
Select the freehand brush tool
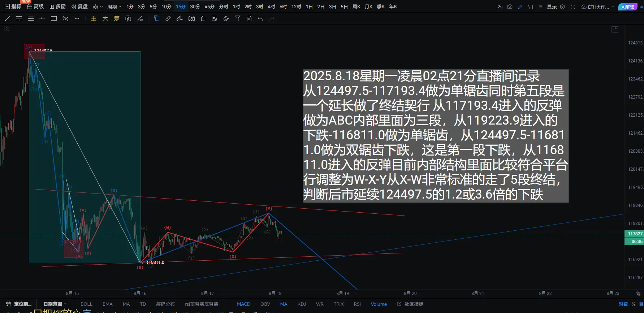point(180,18)
